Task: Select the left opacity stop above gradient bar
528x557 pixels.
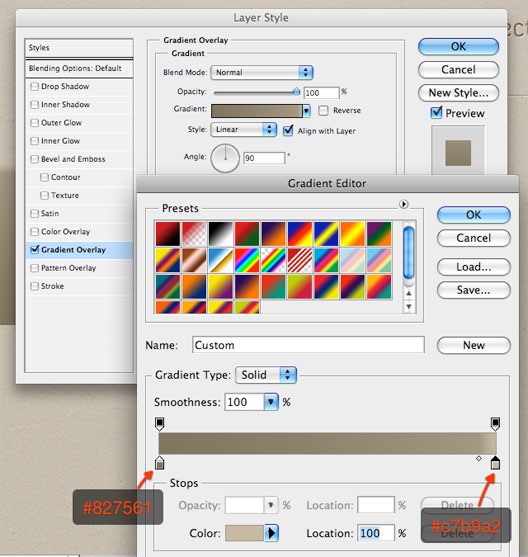Action: pos(160,424)
